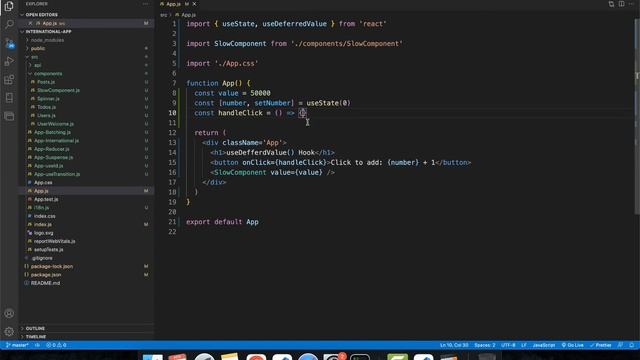
Task: Open Explorer more actions ellipsis
Action: coord(145,4)
